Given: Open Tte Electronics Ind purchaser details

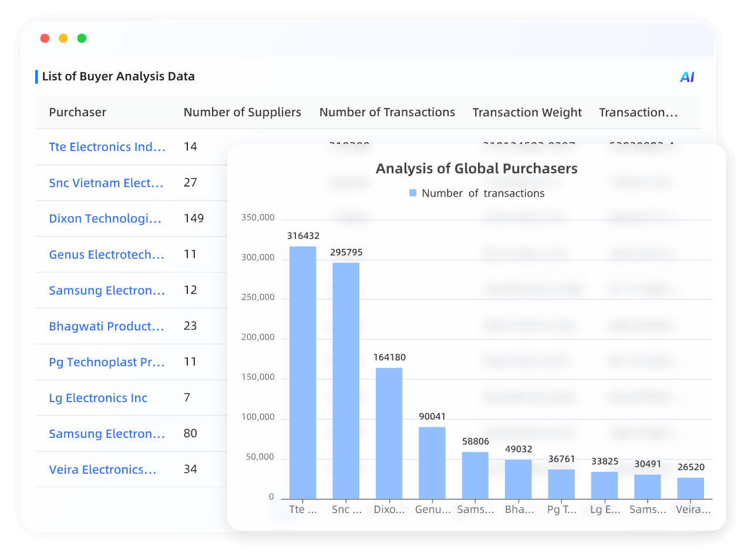Looking at the screenshot, I should coord(107,147).
